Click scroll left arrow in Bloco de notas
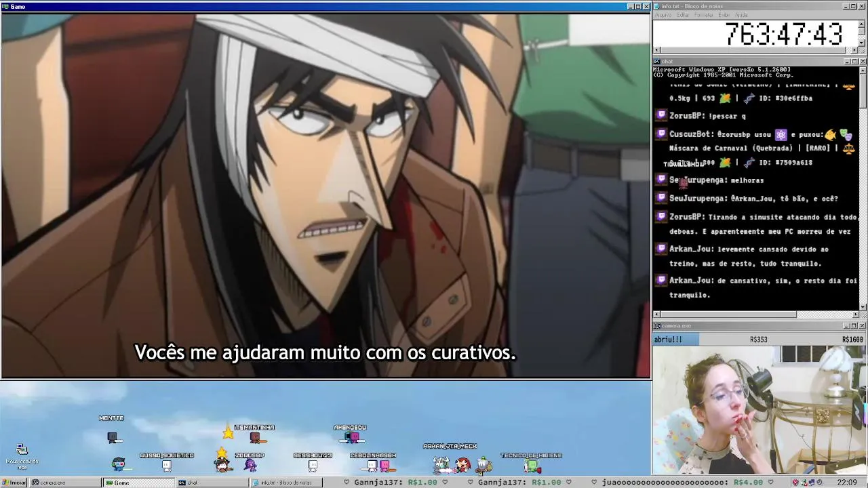Image resolution: width=868 pixels, height=488 pixels. tap(656, 50)
